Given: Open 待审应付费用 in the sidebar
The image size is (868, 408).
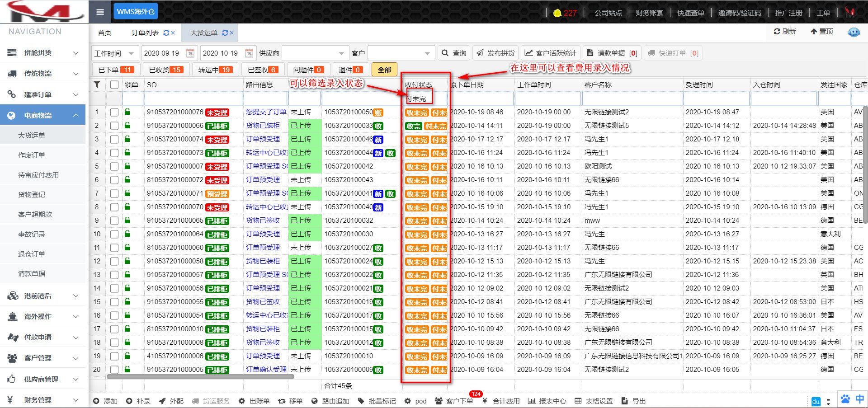Looking at the screenshot, I should (x=38, y=175).
